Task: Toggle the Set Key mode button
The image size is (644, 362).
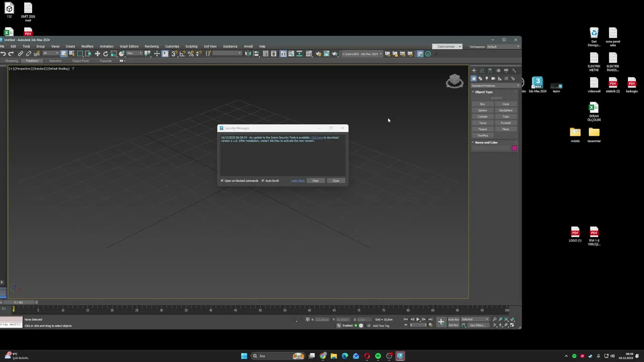Action: coord(453,325)
